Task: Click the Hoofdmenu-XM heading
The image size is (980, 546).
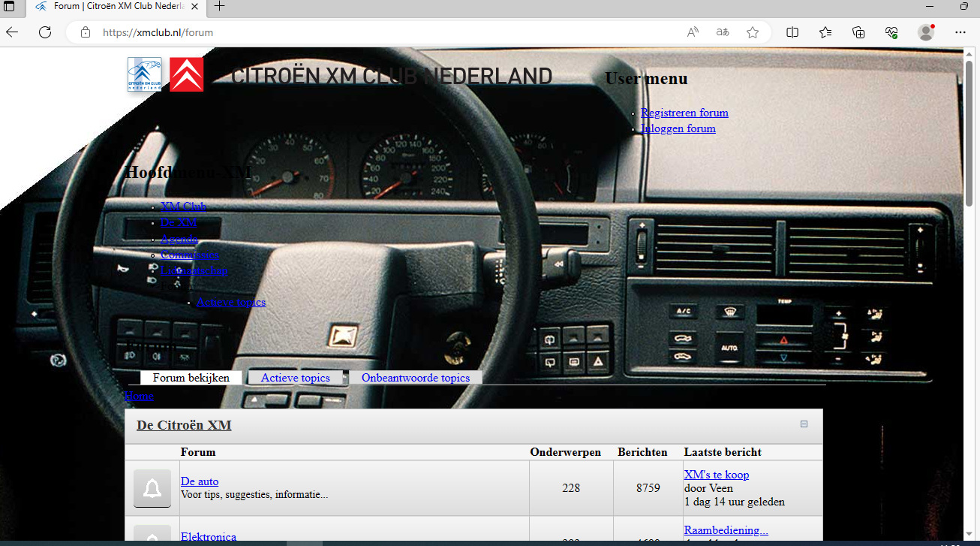Action: pos(188,172)
